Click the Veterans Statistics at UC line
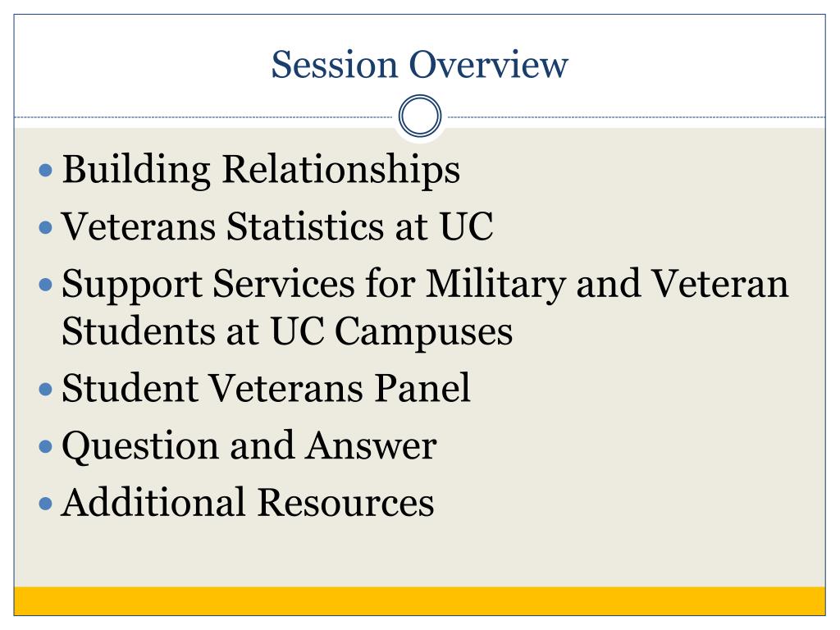 [x=277, y=226]
